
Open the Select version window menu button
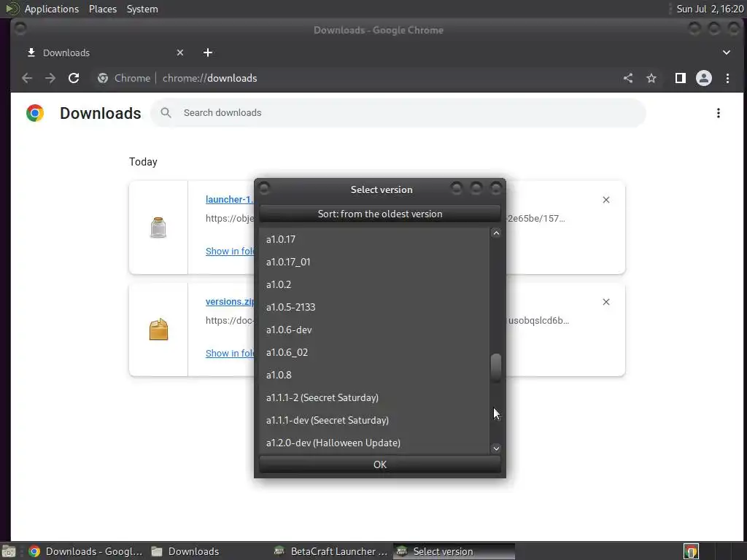click(x=264, y=189)
